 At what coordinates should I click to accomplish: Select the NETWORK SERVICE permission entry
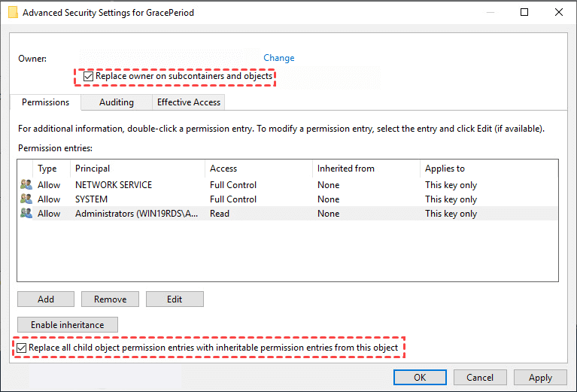pyautogui.click(x=114, y=185)
